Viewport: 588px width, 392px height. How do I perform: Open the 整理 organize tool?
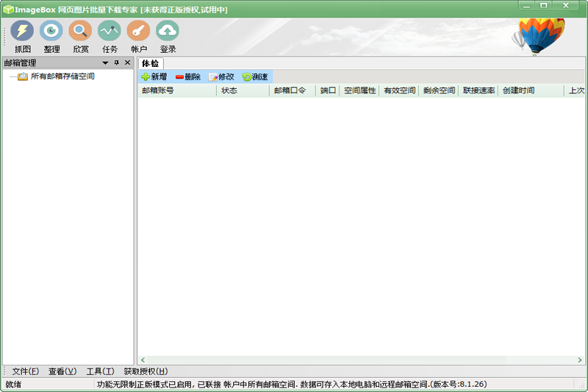click(x=51, y=36)
